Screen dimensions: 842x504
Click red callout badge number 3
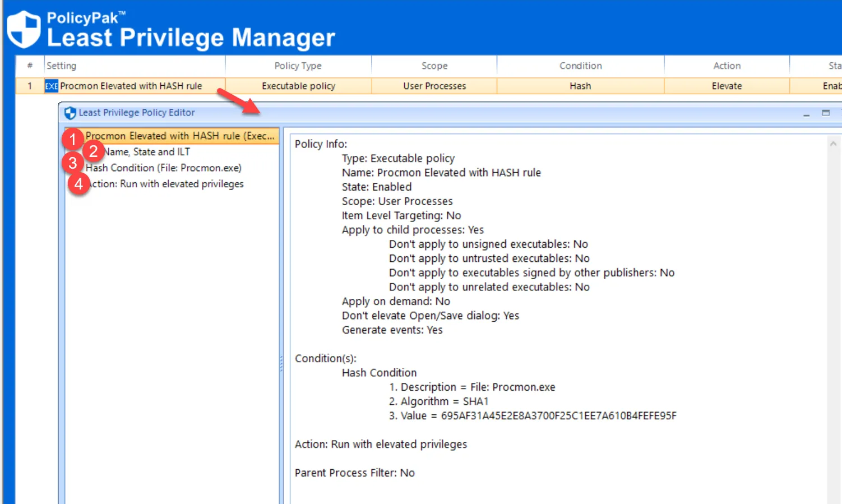pos(73,164)
